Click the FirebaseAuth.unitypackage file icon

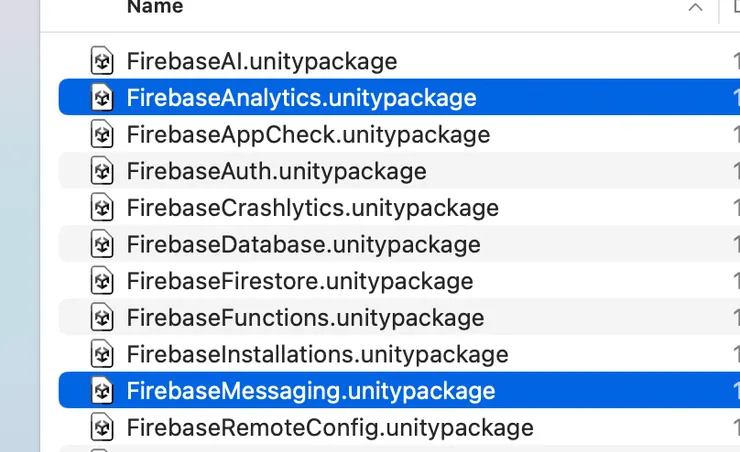tap(101, 171)
